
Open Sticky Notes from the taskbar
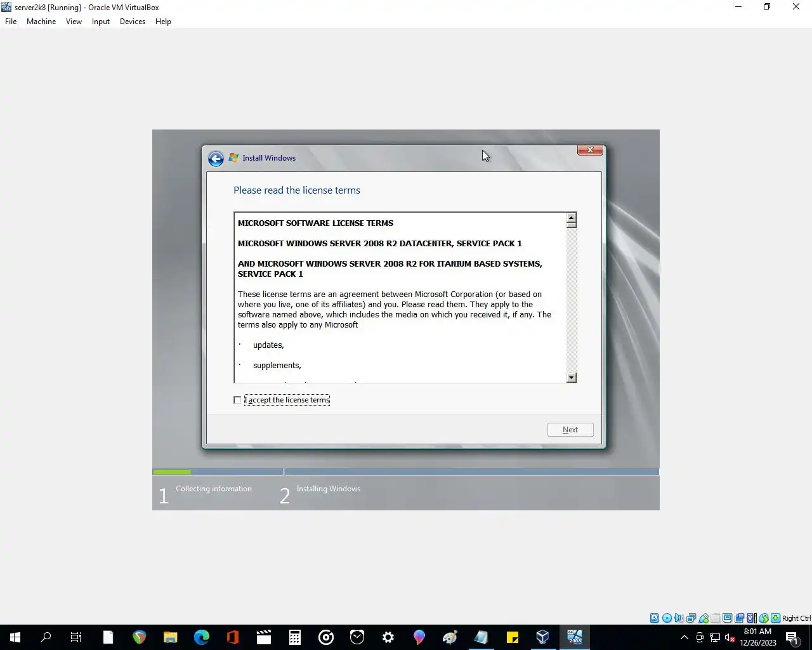pyautogui.click(x=513, y=637)
